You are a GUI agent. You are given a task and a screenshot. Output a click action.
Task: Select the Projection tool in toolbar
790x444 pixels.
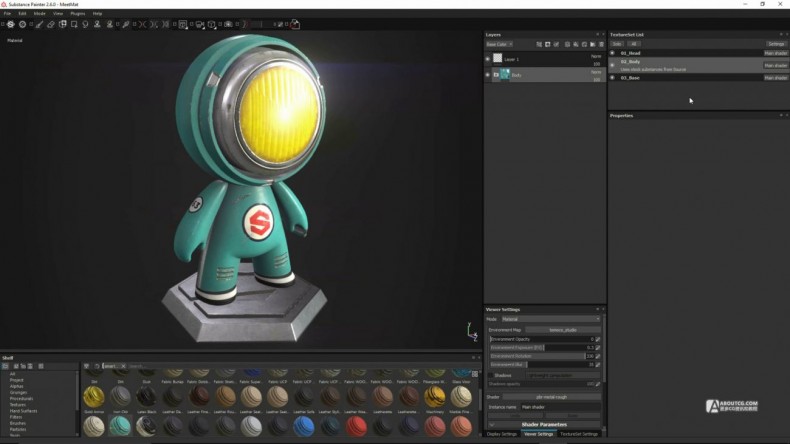62,24
